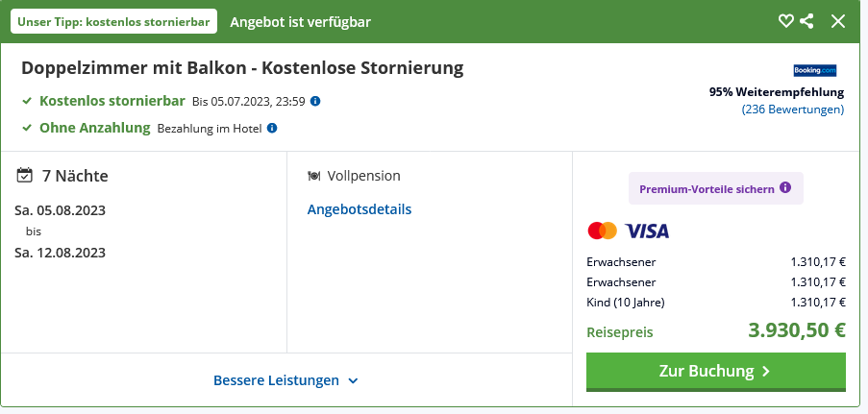
Task: Expand Bessere Leistungen section
Action: [x=285, y=380]
